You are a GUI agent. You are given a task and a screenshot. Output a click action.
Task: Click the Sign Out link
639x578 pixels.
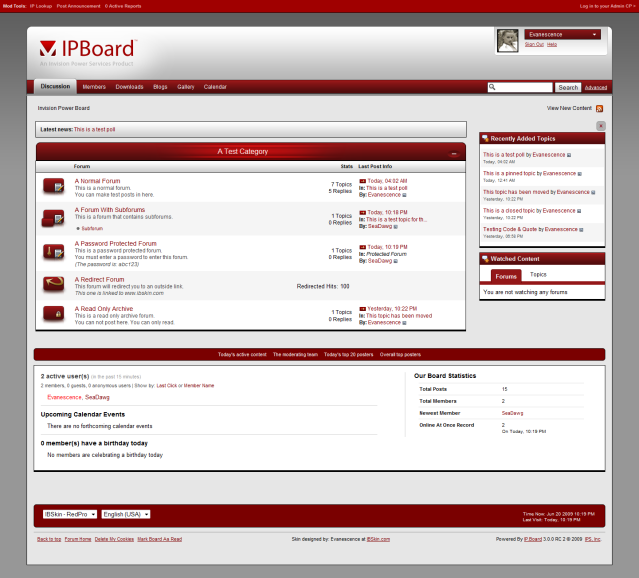point(534,44)
